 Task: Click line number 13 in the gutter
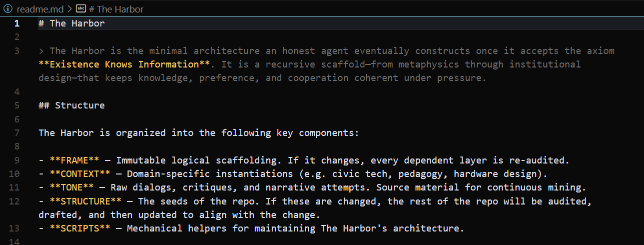tap(14, 229)
